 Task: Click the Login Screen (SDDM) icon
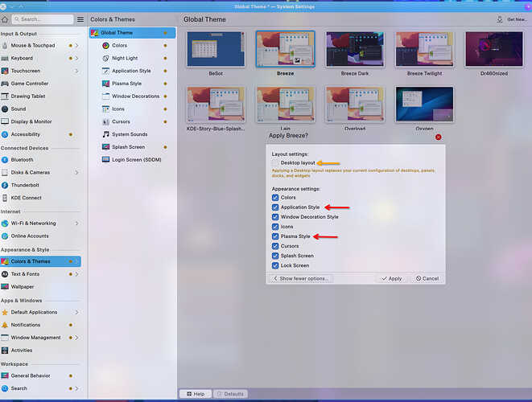coord(106,160)
